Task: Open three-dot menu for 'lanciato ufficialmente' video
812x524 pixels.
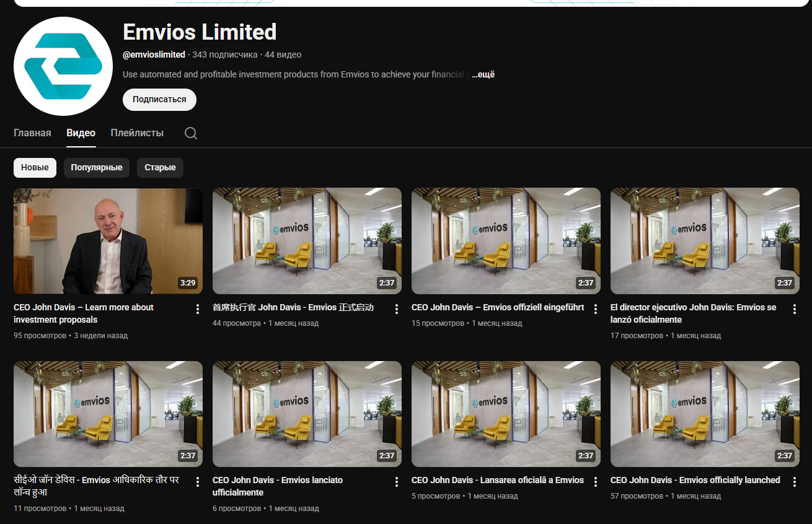Action: pyautogui.click(x=397, y=482)
